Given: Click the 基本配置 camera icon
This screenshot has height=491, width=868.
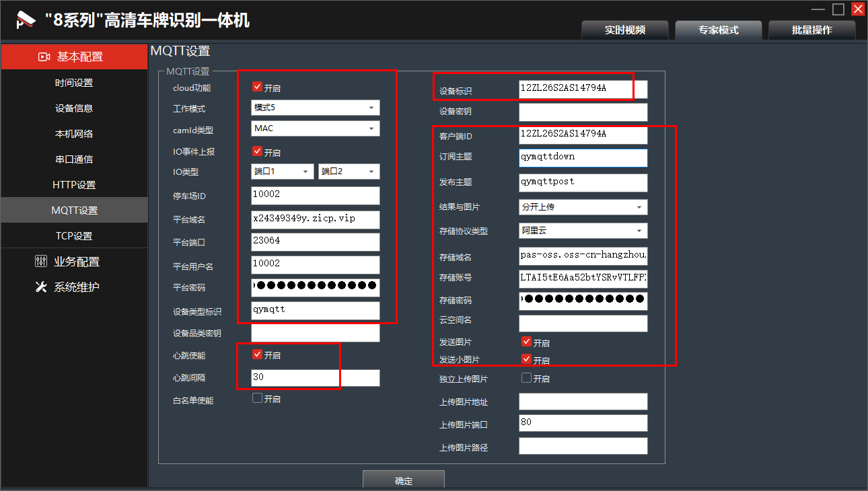Looking at the screenshot, I should pos(44,56).
